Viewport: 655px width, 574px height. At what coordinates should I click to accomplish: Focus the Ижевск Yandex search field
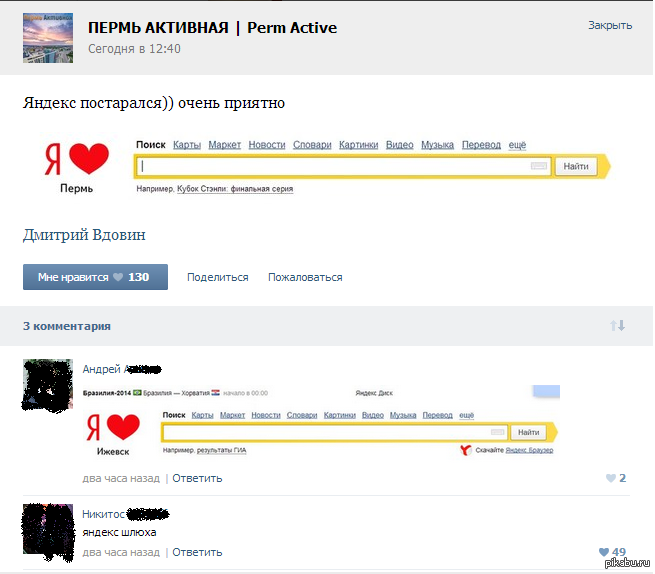tap(335, 432)
